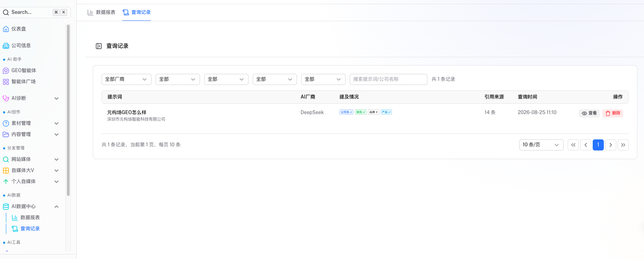
Task: Click the 自媒体大V table icon
Action: coord(6,171)
